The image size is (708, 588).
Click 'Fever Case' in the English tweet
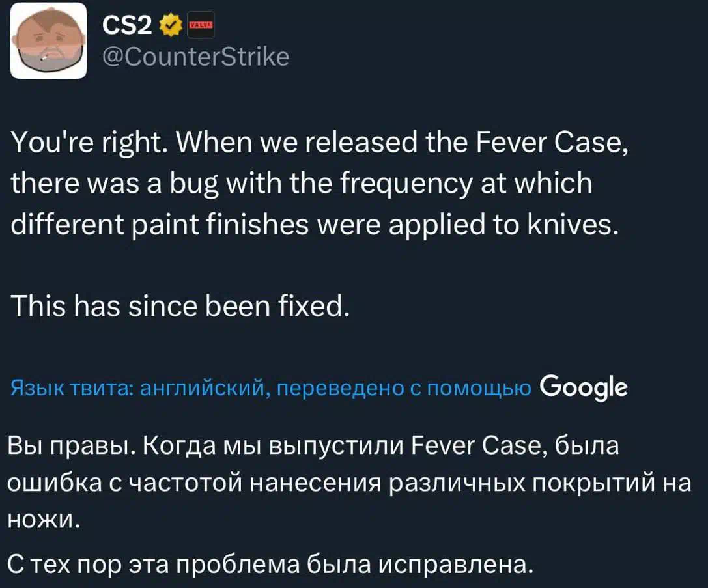550,143
